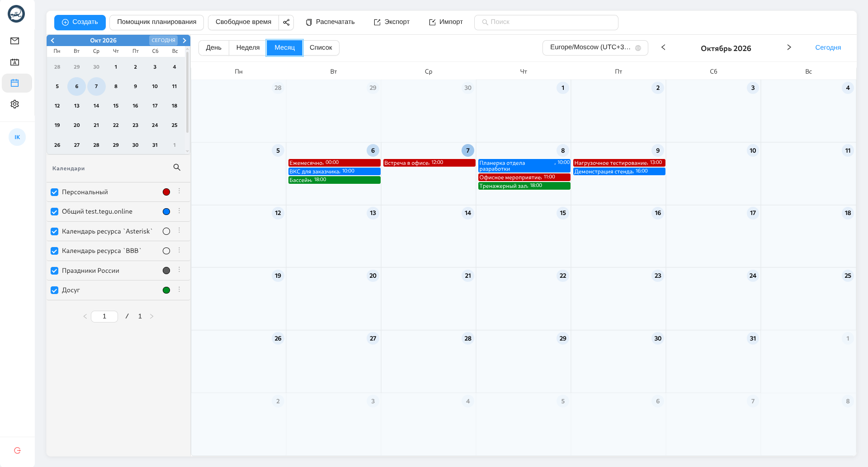Search calendars with the magnifier icon
868x467 pixels.
[177, 168]
